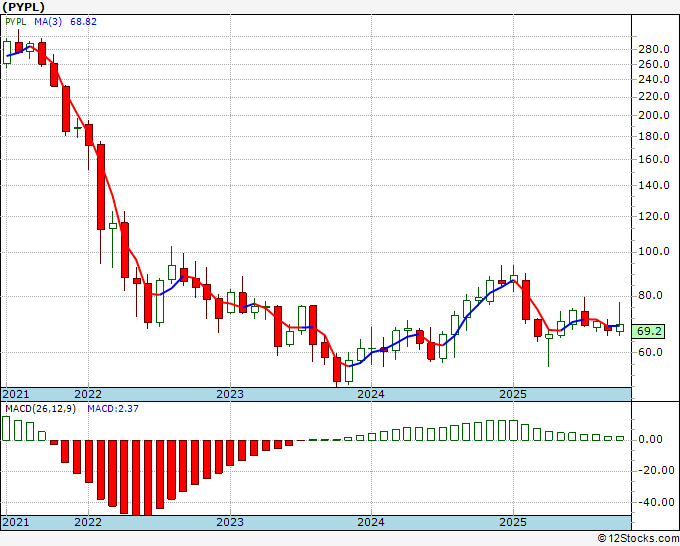The image size is (680, 546).
Task: Click the 260.0 price axis label
Action: (x=654, y=64)
